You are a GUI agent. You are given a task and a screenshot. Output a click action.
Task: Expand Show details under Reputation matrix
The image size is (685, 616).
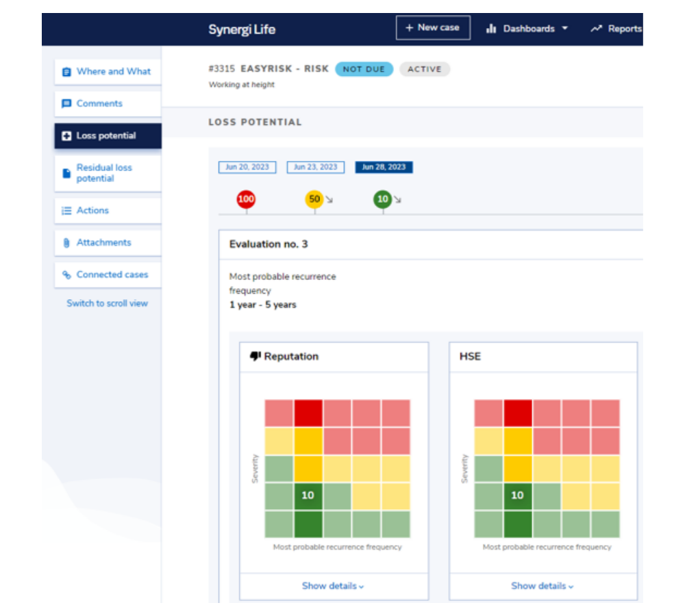tap(333, 586)
